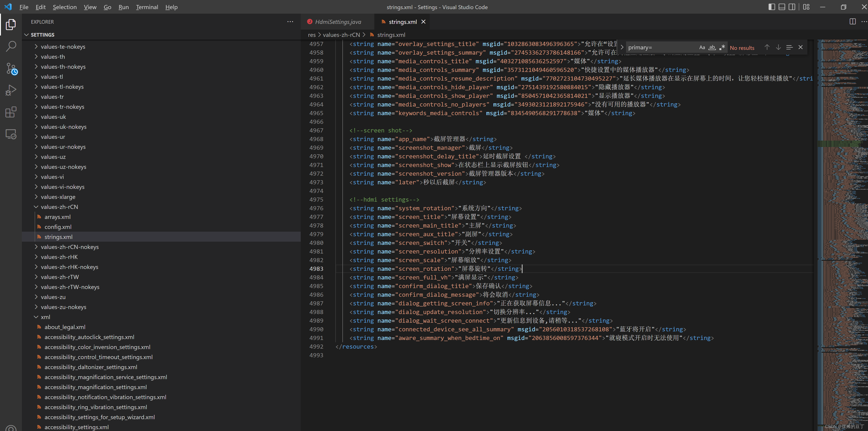Open the Go menu
Viewport: 868px width, 431px height.
(x=107, y=7)
